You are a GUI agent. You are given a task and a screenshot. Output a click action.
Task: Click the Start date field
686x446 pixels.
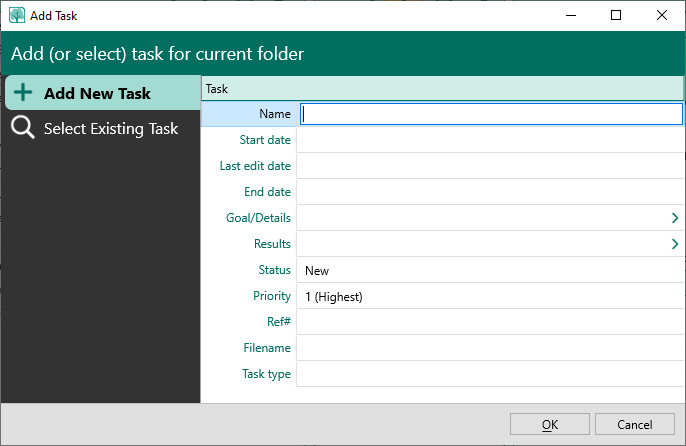pos(488,140)
